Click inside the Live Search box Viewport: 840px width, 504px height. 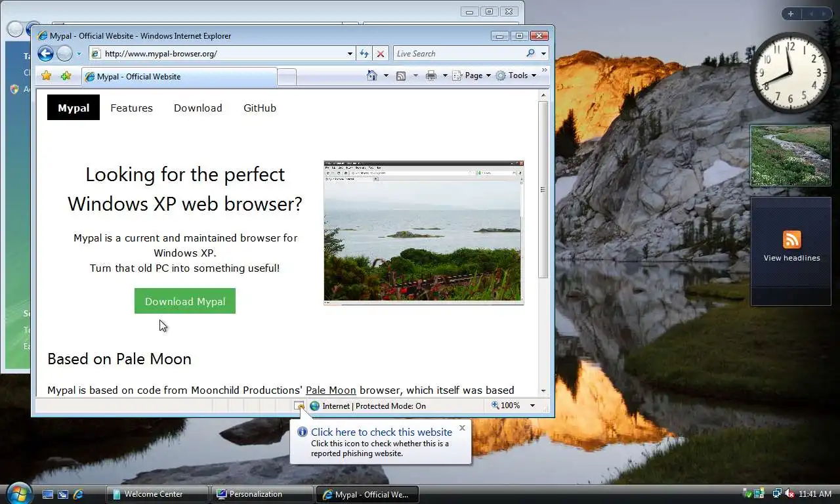(x=458, y=54)
